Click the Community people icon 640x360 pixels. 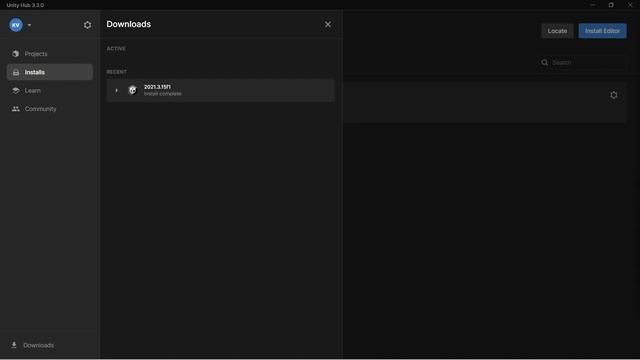pyautogui.click(x=16, y=109)
